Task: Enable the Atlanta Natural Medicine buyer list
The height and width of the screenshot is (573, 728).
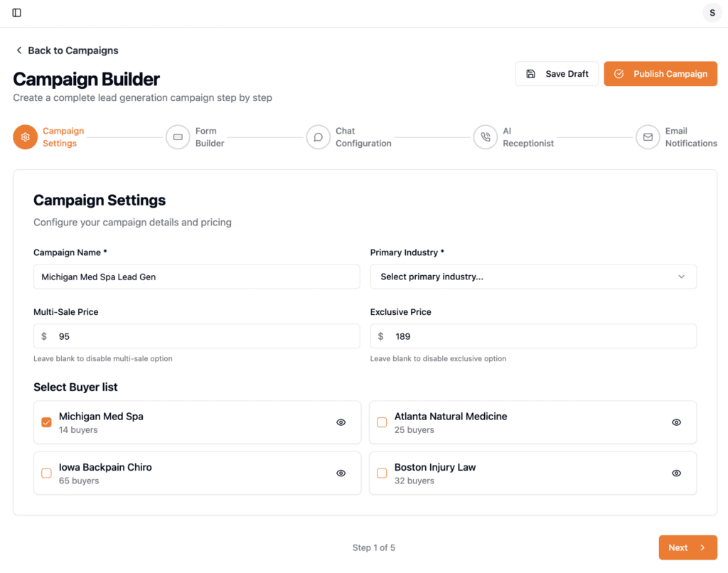Action: (382, 422)
